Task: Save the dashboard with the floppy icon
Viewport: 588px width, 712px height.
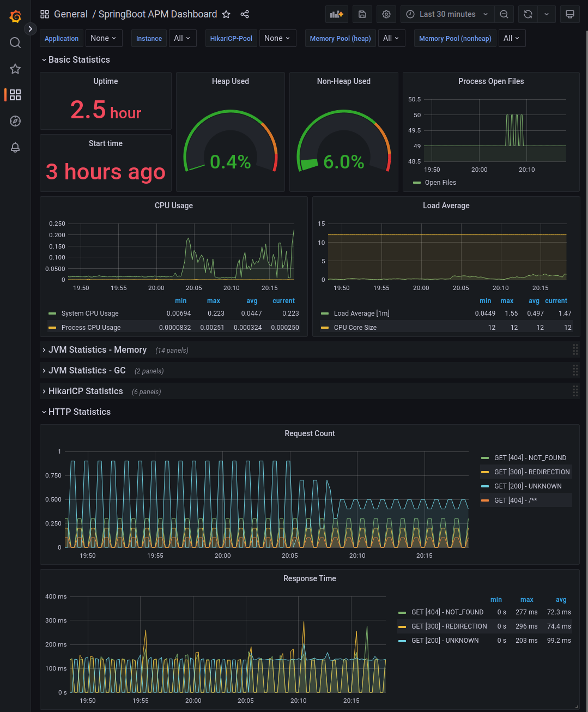Action: coord(362,14)
